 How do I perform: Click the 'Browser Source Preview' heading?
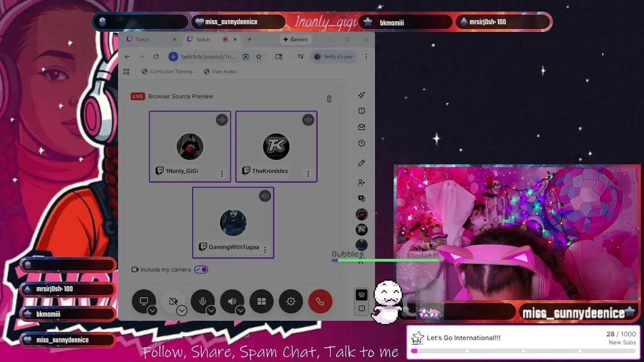pos(181,97)
